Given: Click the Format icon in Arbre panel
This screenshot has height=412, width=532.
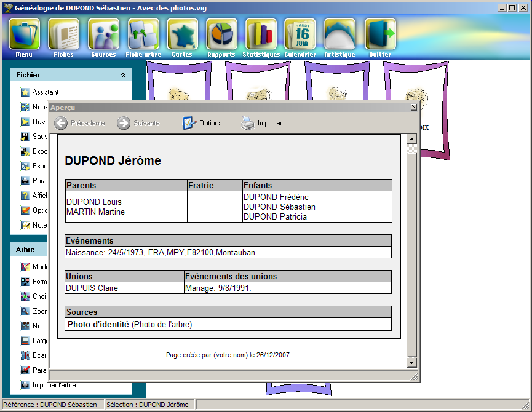Looking at the screenshot, I should click(x=25, y=282).
